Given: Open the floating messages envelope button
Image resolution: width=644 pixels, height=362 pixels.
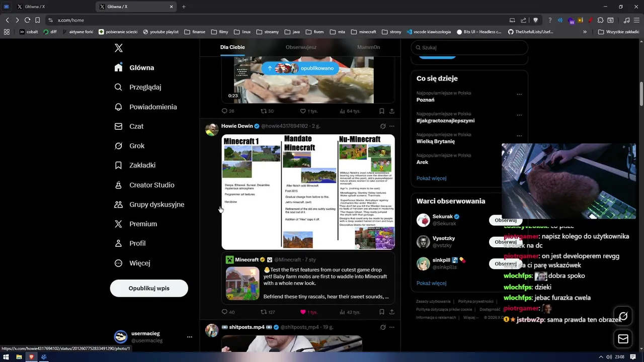Looking at the screenshot, I should 623,339.
